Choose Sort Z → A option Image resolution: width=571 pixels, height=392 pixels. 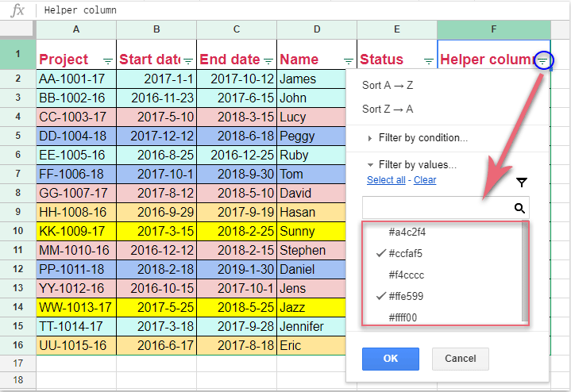[x=388, y=109]
